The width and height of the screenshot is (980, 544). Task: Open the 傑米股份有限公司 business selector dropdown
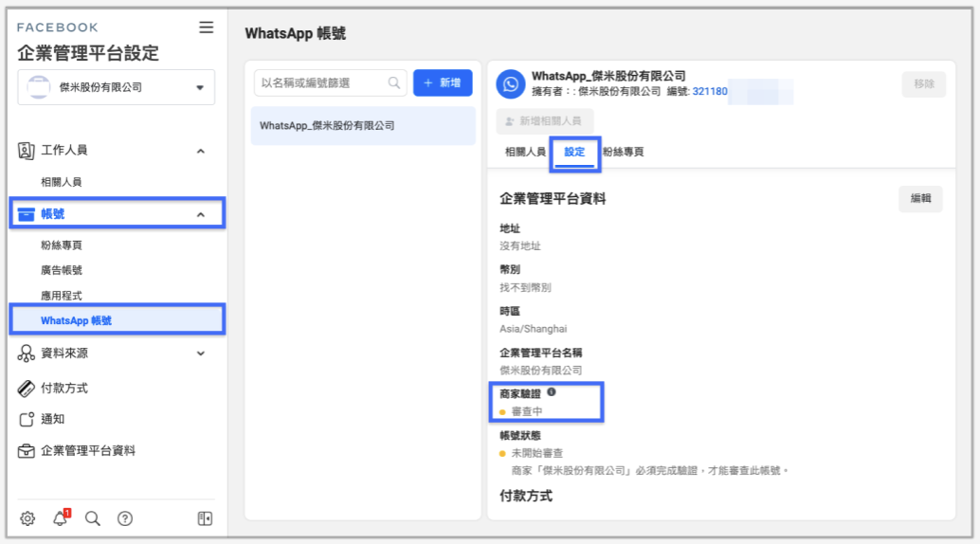tap(117, 87)
